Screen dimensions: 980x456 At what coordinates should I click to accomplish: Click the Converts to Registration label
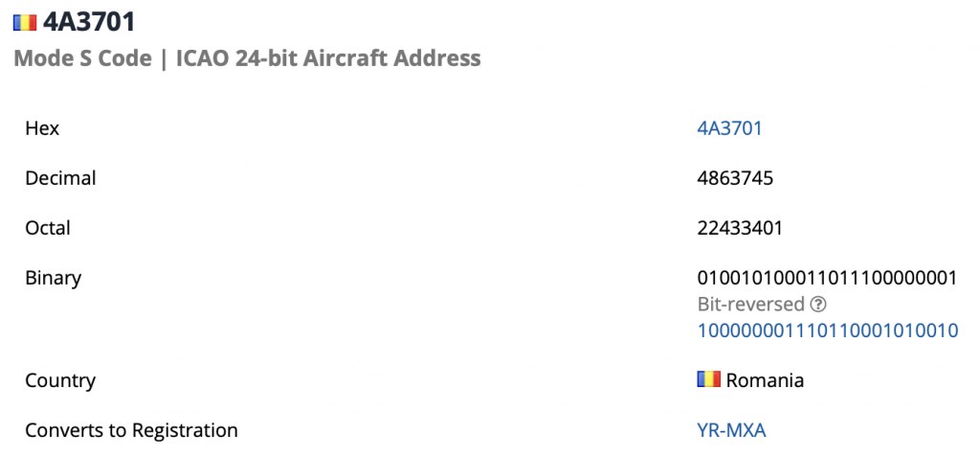point(131,430)
